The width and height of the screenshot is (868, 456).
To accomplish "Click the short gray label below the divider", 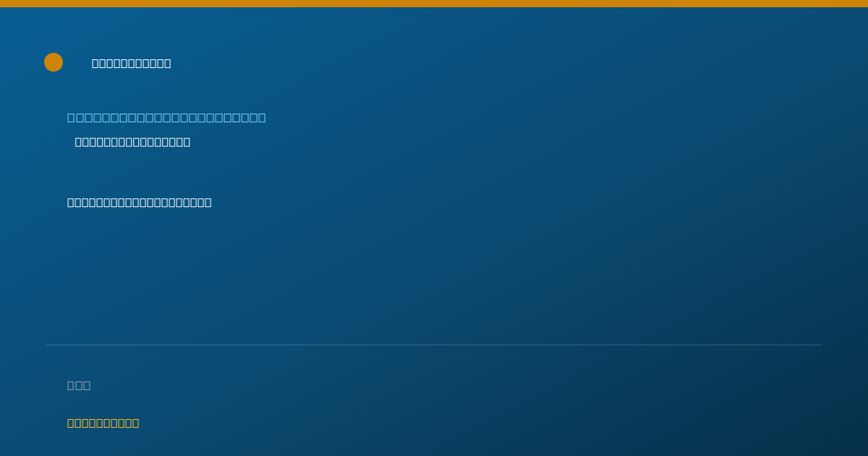I will point(79,385).
